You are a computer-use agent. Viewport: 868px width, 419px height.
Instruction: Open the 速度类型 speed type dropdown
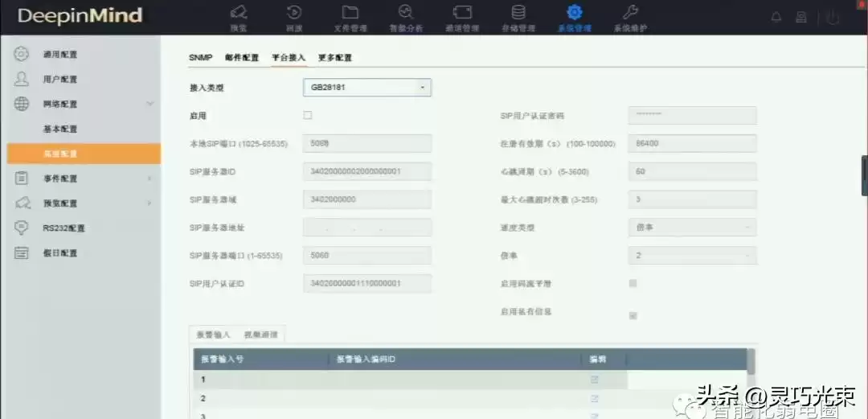[693, 228]
